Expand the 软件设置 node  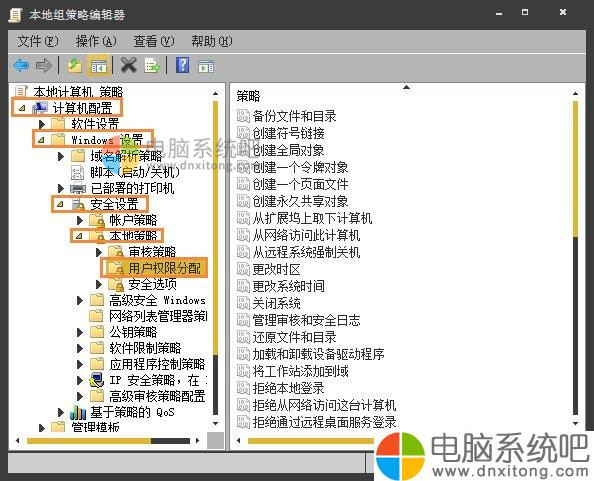tap(42, 124)
